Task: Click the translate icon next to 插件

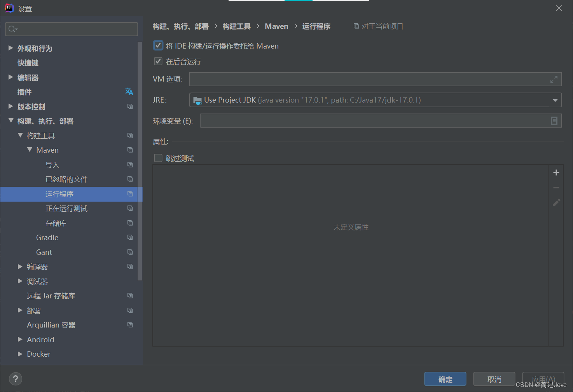Action: click(129, 92)
